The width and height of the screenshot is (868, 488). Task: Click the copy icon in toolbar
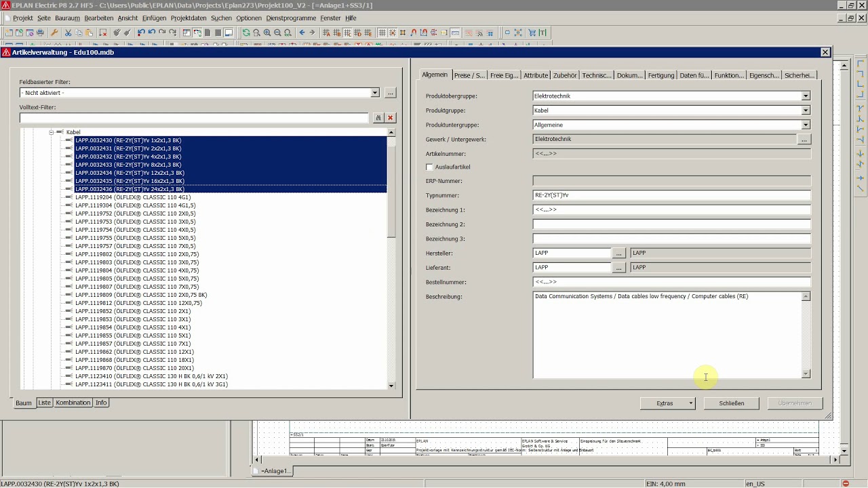79,33
